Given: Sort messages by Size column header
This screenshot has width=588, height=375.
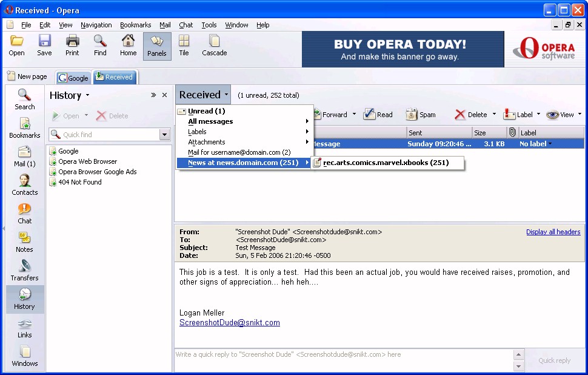Looking at the screenshot, I should coord(489,132).
